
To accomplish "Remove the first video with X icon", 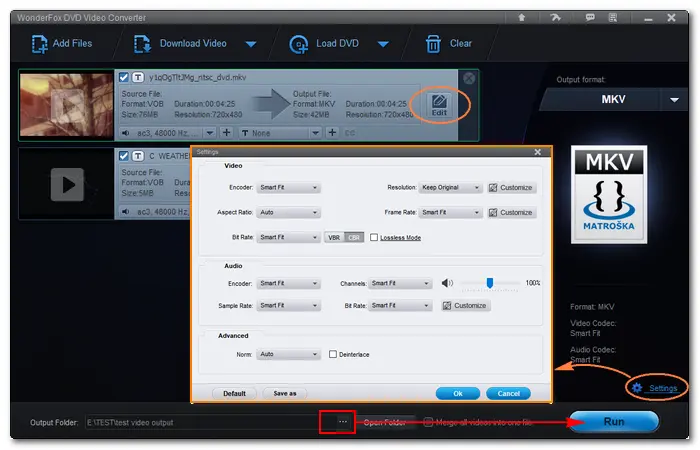I will (469, 78).
